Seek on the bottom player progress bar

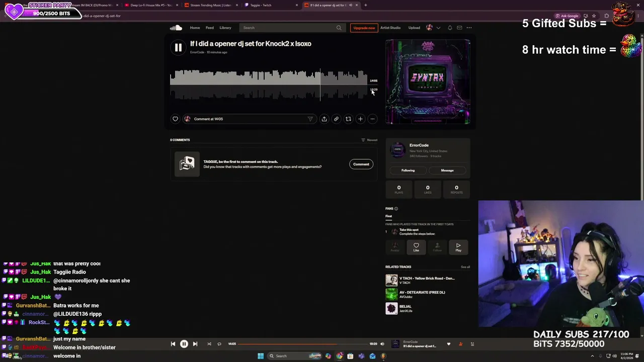[303, 344]
